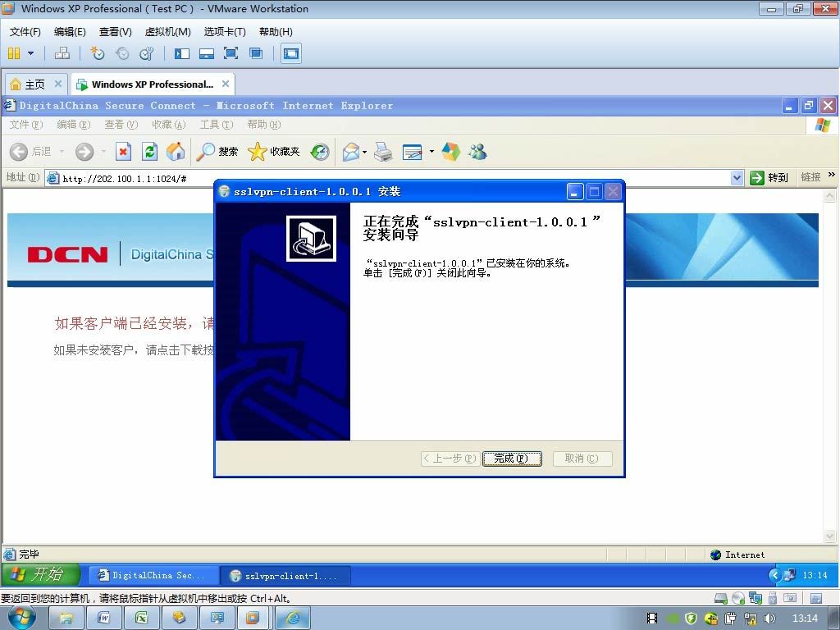840x630 pixels.
Task: Open the VMware 选项卡(T) menu
Action: 225,32
